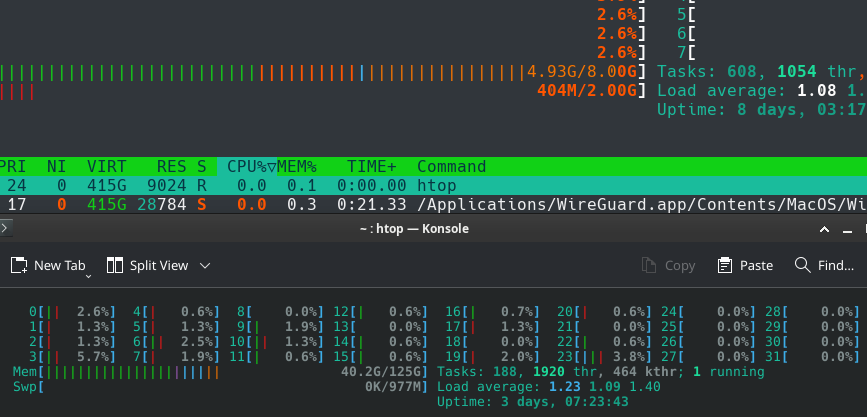Minimize the Konsole window
The height and width of the screenshot is (417, 867).
coord(847,229)
